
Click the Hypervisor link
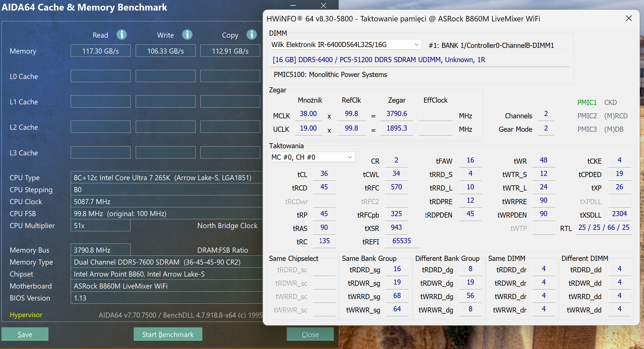tap(26, 315)
